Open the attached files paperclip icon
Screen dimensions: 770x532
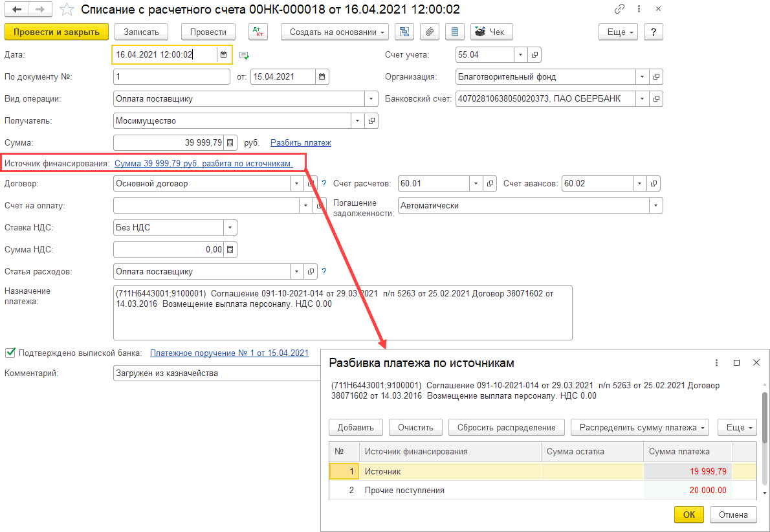pos(428,32)
